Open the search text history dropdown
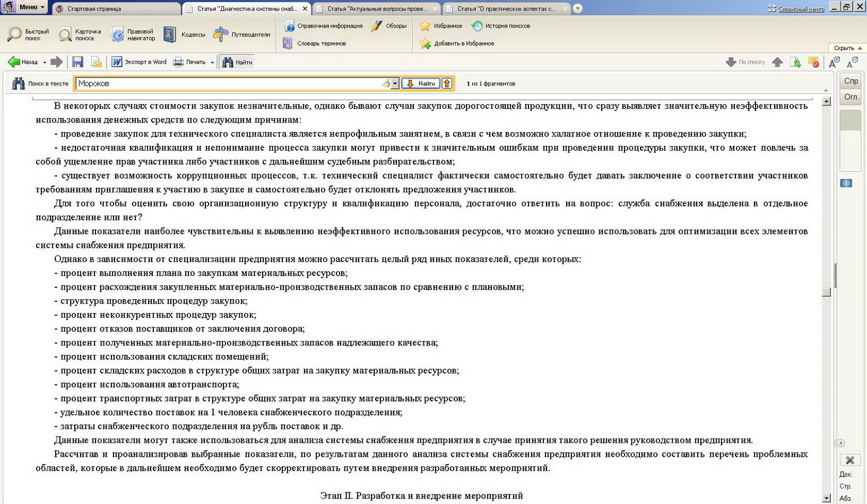Screen dimensions: 867x504 tap(395, 84)
